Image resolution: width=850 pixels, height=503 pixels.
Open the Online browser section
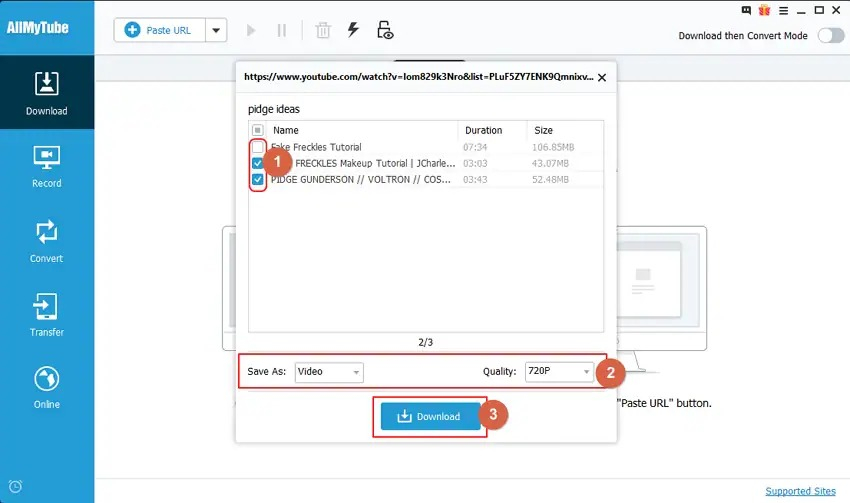pyautogui.click(x=47, y=388)
